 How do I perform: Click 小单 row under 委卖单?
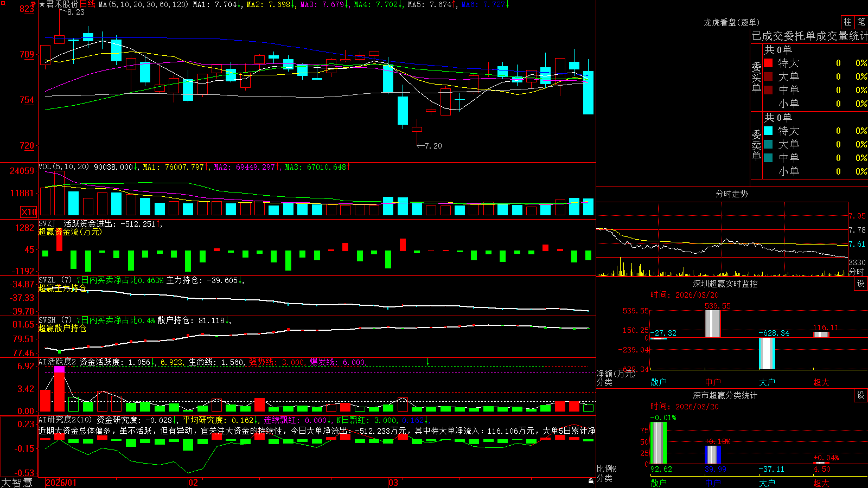pos(815,171)
